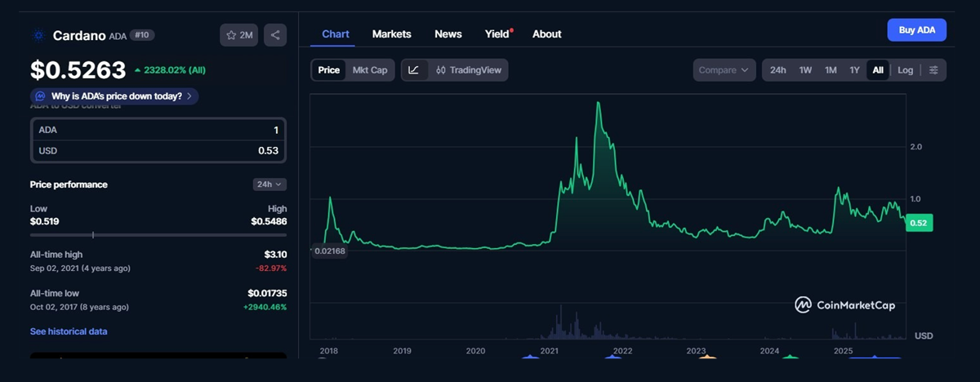Open the share icon button
This screenshot has width=980, height=382.
pos(275,35)
